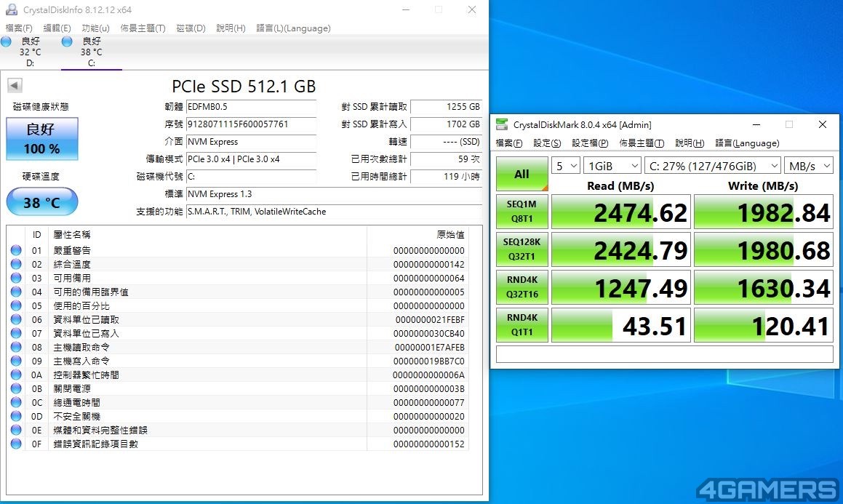Select drive D: health status orb
Image resolution: width=843 pixels, height=504 pixels.
click(7, 41)
